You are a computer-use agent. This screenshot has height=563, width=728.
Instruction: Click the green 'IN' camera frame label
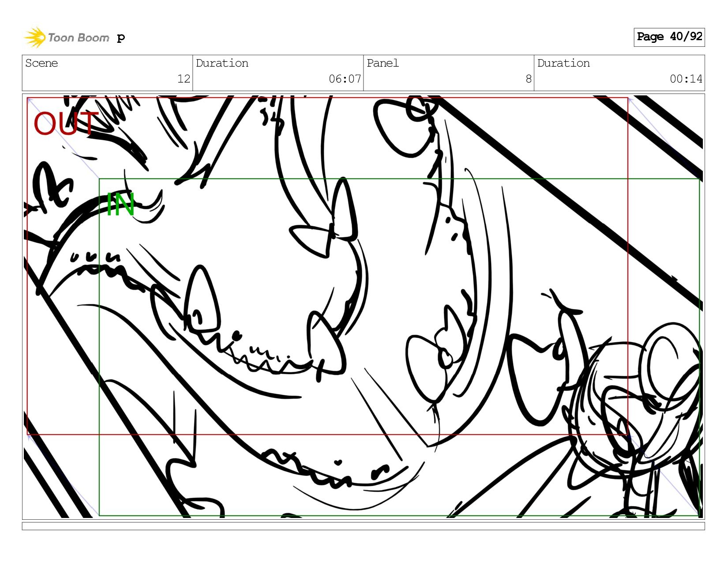pos(120,204)
